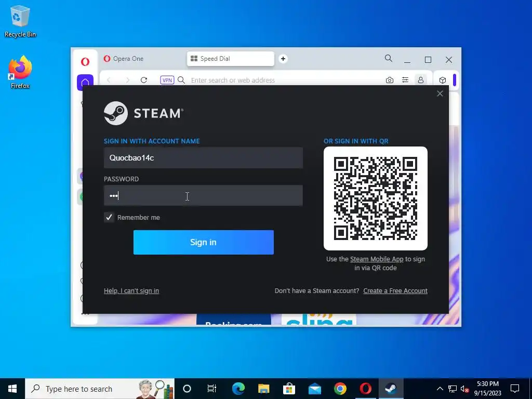
Task: Go forward in the Opera browser
Action: point(128,80)
